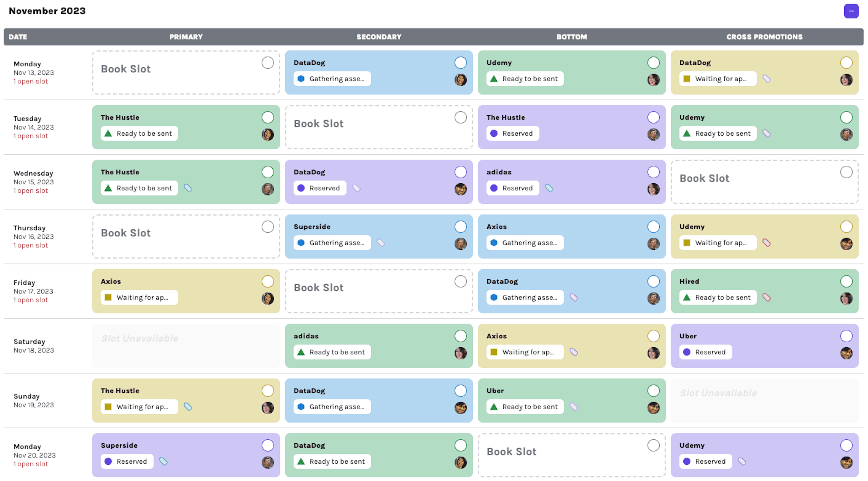Click the Saturday Nov 18, 2023 date label

[x=34, y=346]
